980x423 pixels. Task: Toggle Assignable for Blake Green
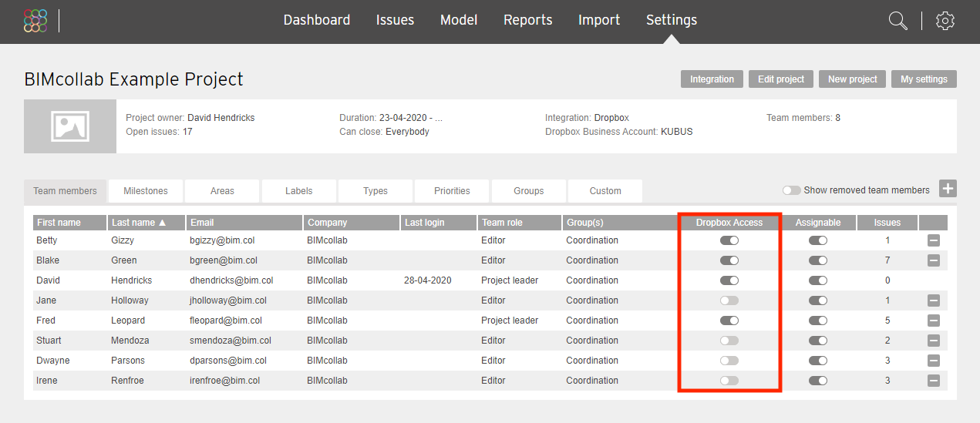click(x=818, y=260)
